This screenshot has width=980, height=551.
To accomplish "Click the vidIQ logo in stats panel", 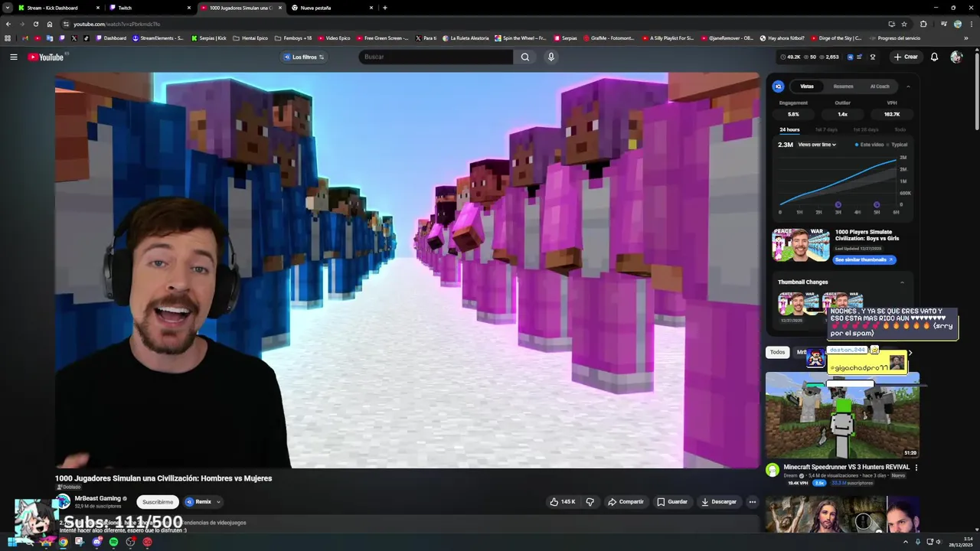I will (x=778, y=86).
